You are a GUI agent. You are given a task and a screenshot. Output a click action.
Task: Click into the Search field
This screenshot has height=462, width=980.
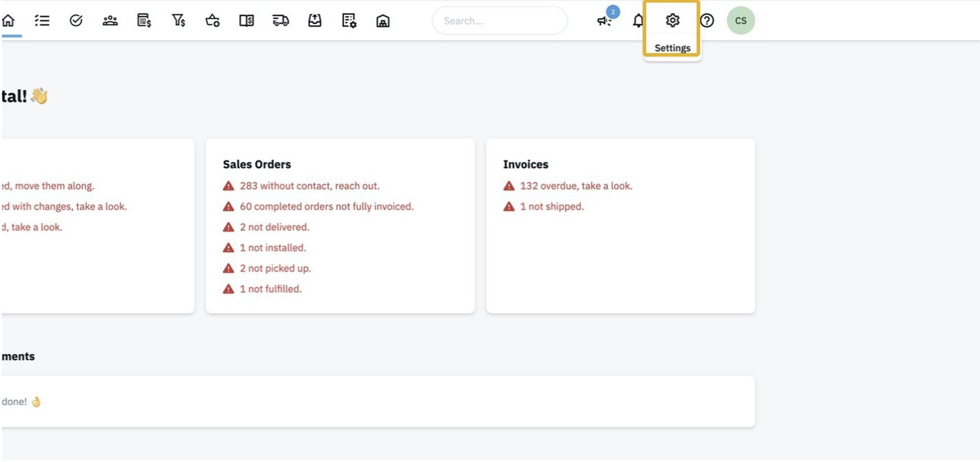500,21
